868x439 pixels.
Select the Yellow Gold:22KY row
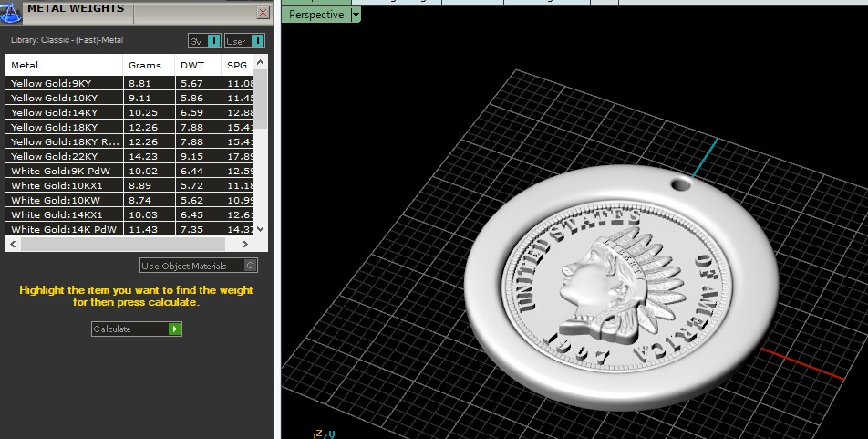tap(129, 156)
